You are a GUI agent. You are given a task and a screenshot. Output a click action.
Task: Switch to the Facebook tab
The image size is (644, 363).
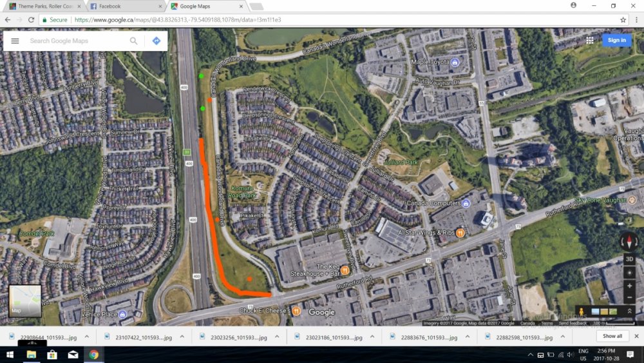(x=122, y=6)
